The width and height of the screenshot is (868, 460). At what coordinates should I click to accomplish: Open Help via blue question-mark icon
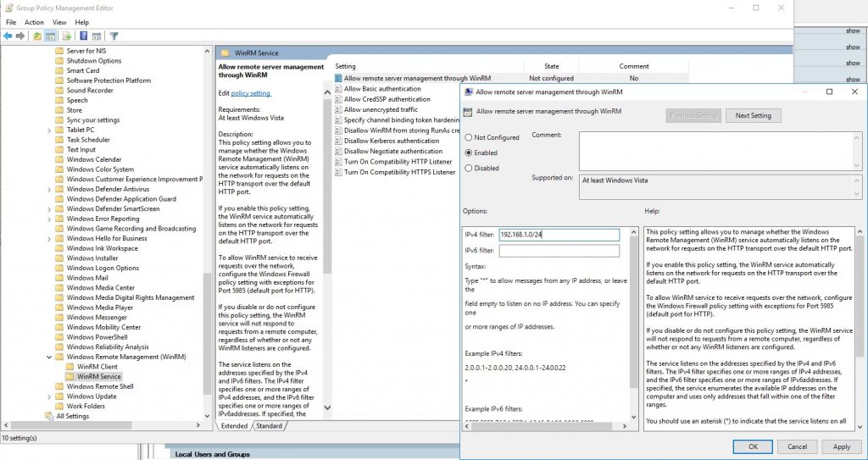pyautogui.click(x=83, y=36)
